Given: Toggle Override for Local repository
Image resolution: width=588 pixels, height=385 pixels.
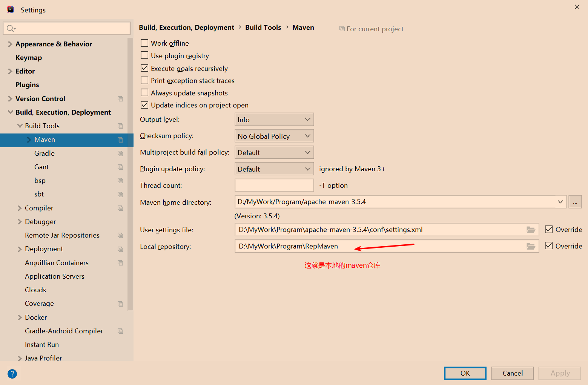Looking at the screenshot, I should click(x=549, y=246).
